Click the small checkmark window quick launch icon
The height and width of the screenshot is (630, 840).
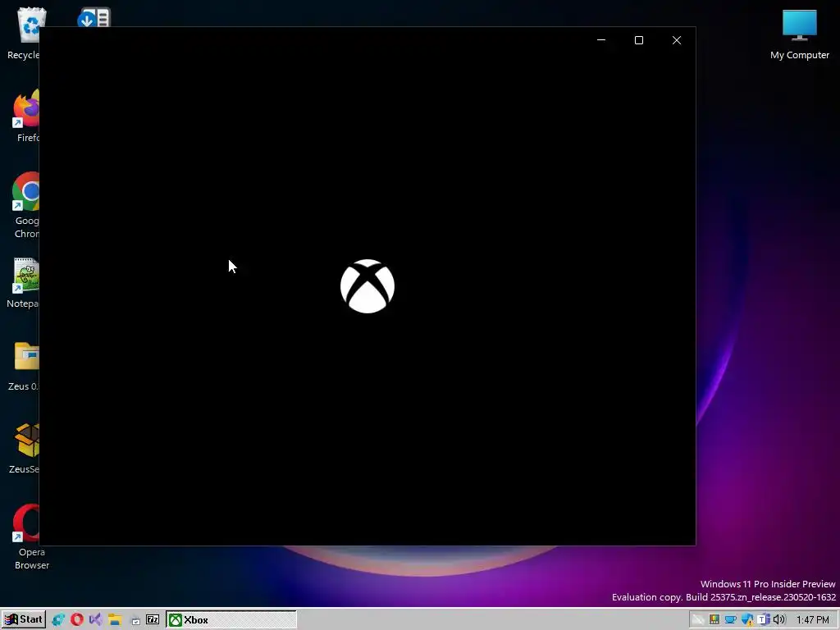point(135,621)
